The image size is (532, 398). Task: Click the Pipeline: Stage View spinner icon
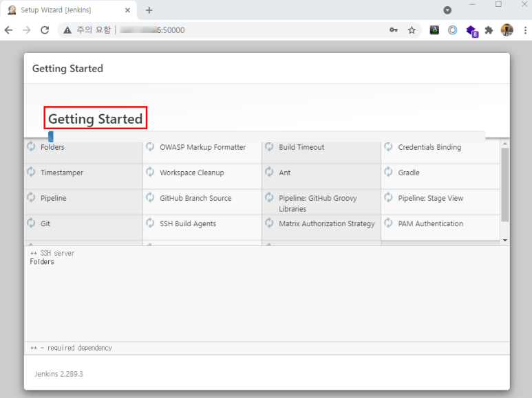pos(388,197)
